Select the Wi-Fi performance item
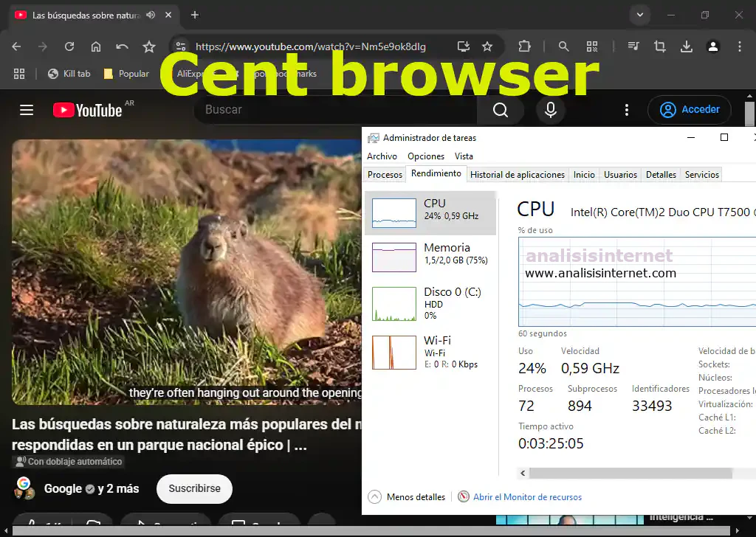 430,352
